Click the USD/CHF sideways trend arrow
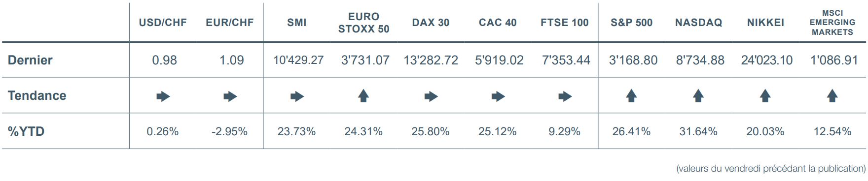The width and height of the screenshot is (868, 181). coord(163,96)
